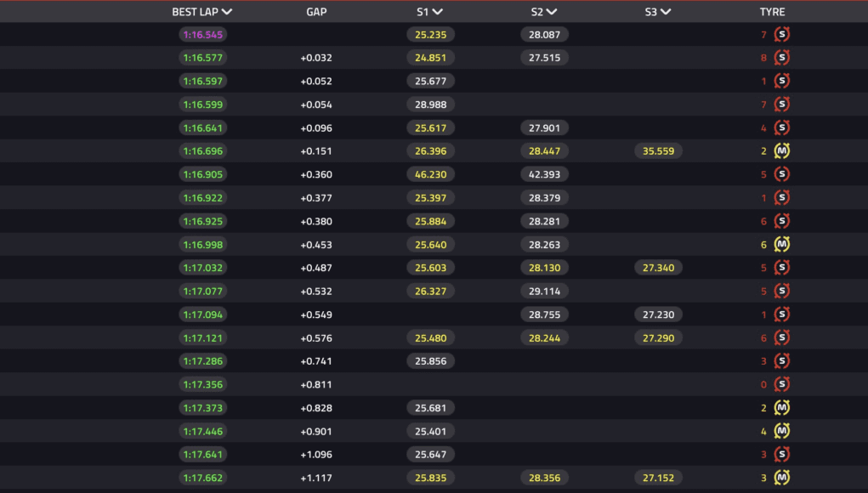Click medium tyre icon in 1:17.373 row
Viewport: 868px width, 493px height.
coord(781,408)
